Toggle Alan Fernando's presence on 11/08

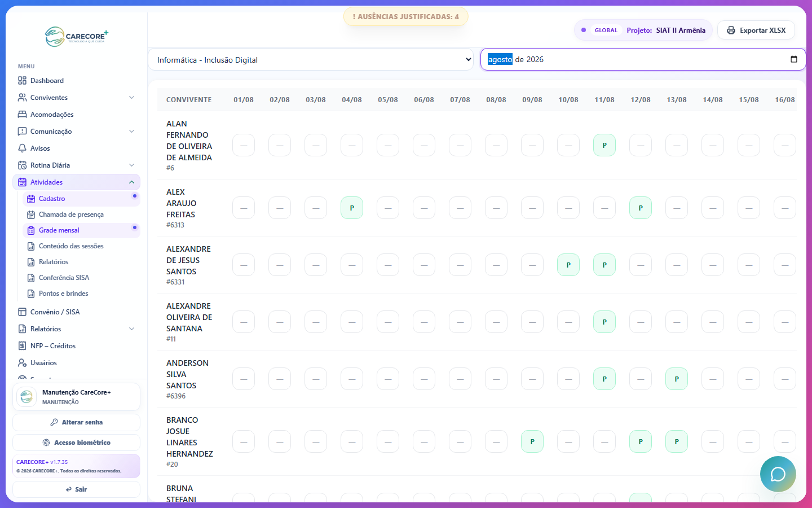pyautogui.click(x=604, y=145)
